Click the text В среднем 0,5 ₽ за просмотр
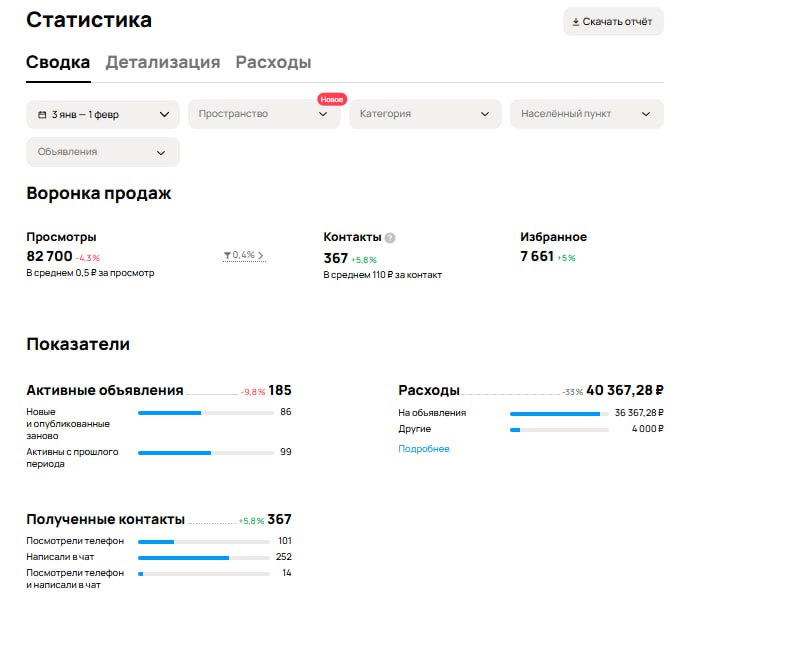This screenshot has width=786, height=649. click(90, 273)
